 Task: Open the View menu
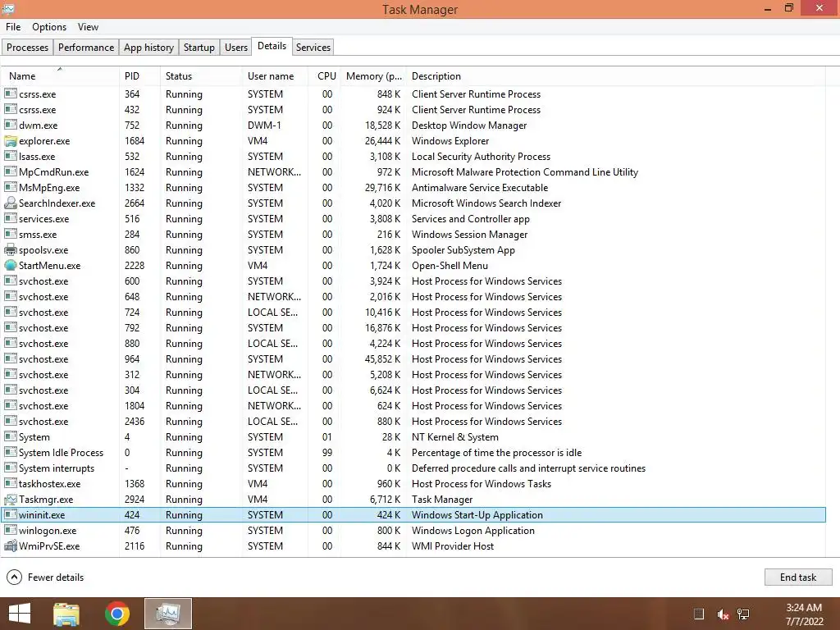[x=88, y=27]
